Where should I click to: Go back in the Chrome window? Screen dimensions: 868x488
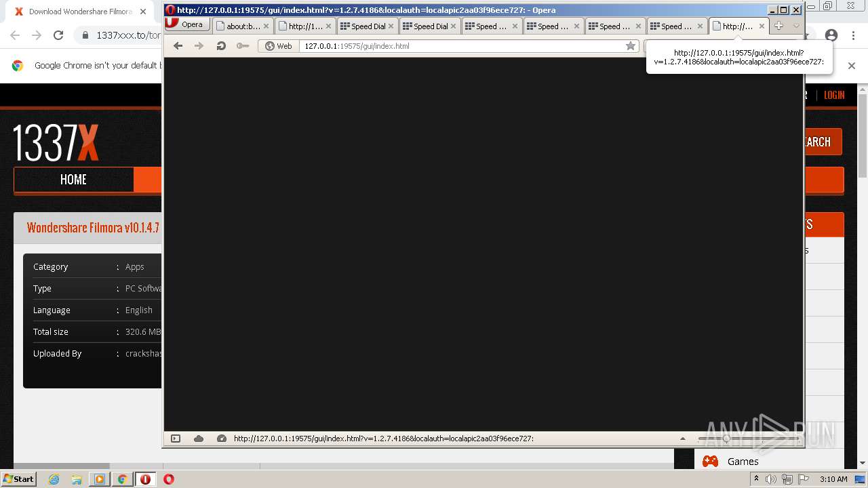(x=15, y=35)
